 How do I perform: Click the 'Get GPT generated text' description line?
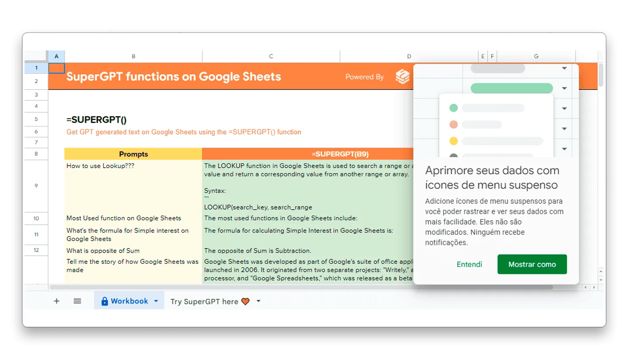(x=184, y=132)
